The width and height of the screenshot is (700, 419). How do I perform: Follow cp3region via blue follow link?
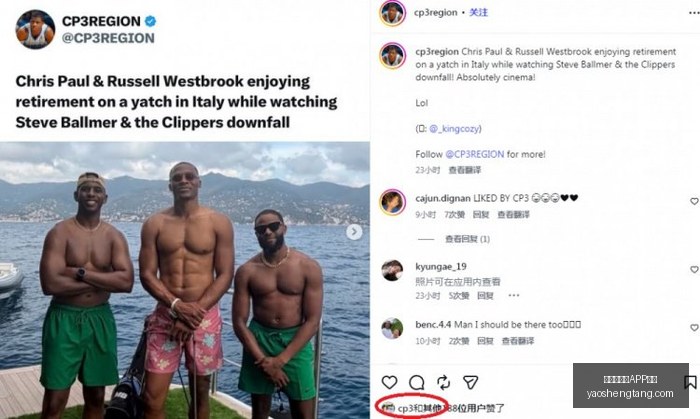(478, 12)
